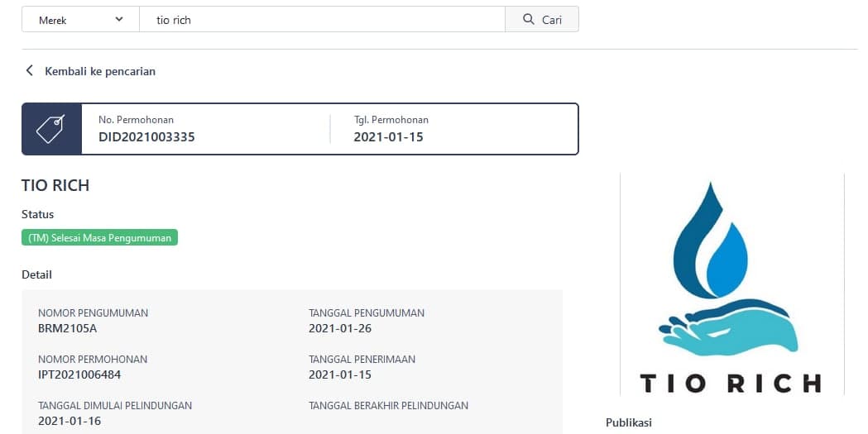
Task: Open the Merek search category dropdown
Action: pyautogui.click(x=79, y=20)
